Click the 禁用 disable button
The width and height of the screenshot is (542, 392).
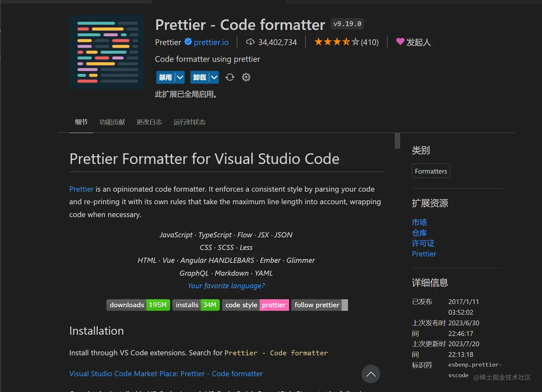point(165,77)
